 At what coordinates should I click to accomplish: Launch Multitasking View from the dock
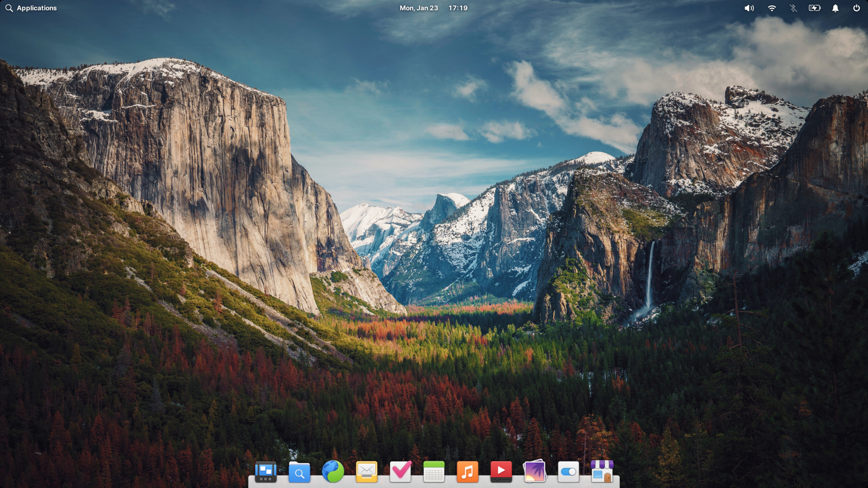[266, 472]
